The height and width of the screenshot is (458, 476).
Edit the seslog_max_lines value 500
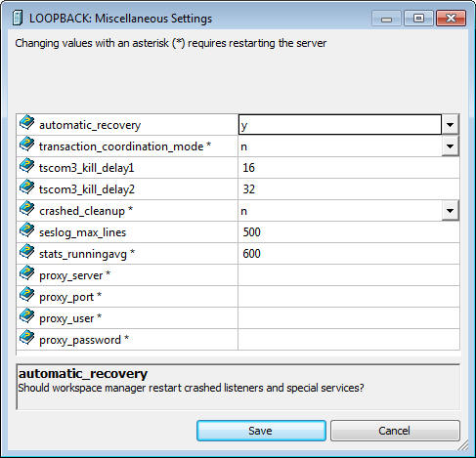(349, 232)
